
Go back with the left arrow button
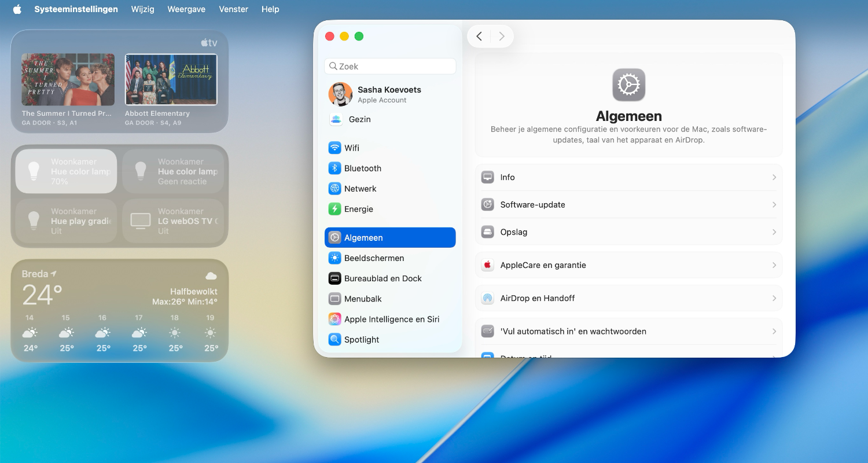(479, 36)
